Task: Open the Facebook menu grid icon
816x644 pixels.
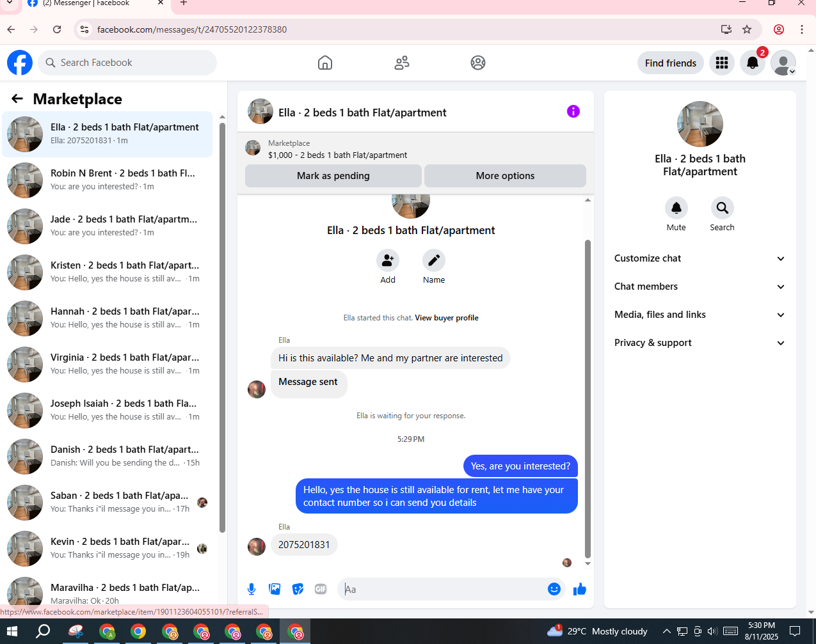Action: 722,63
